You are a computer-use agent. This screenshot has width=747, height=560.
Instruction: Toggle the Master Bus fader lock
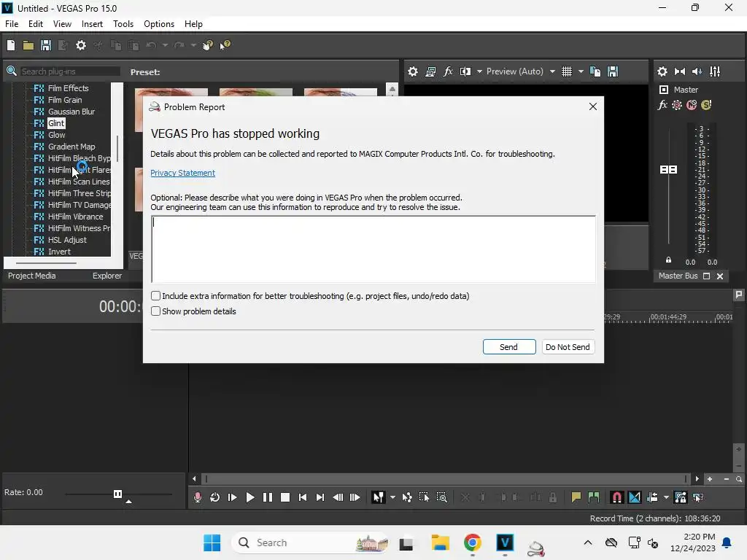[x=668, y=260]
